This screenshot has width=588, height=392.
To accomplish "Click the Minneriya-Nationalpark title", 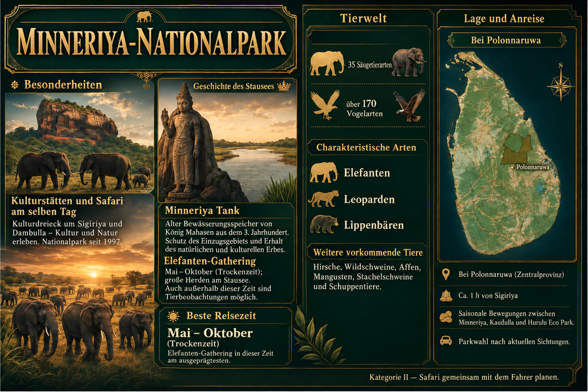I will point(151,43).
